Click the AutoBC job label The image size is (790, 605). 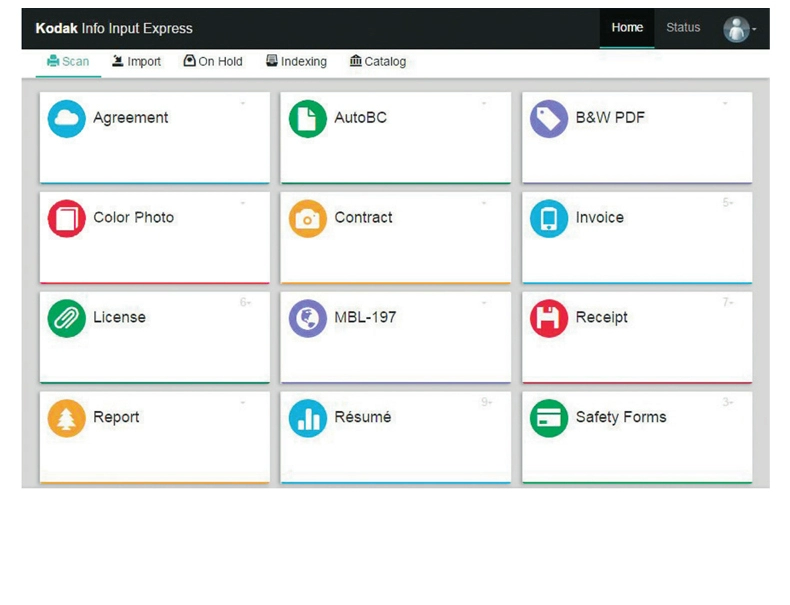click(x=360, y=117)
